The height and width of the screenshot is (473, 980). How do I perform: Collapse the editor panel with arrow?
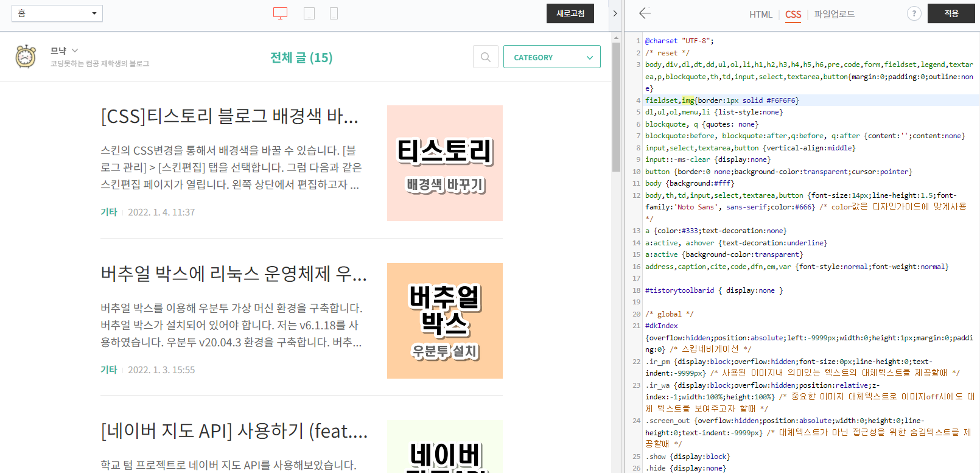point(615,13)
